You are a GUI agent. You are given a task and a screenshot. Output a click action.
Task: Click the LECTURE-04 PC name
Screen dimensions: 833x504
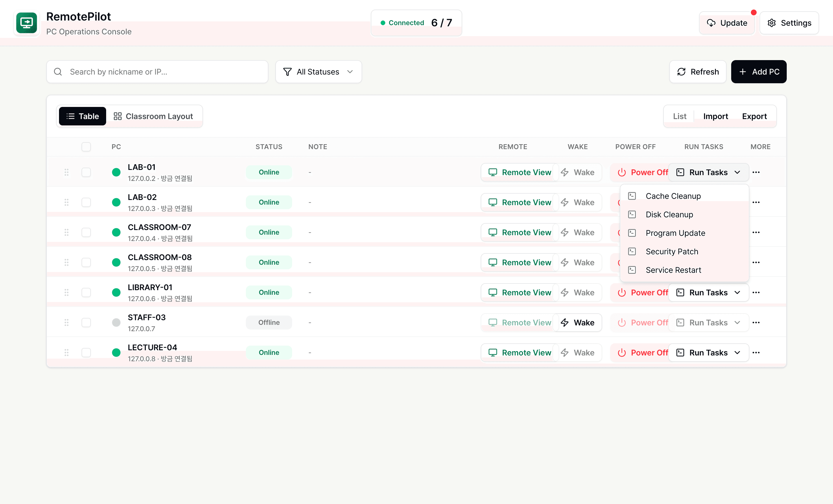tap(152, 347)
